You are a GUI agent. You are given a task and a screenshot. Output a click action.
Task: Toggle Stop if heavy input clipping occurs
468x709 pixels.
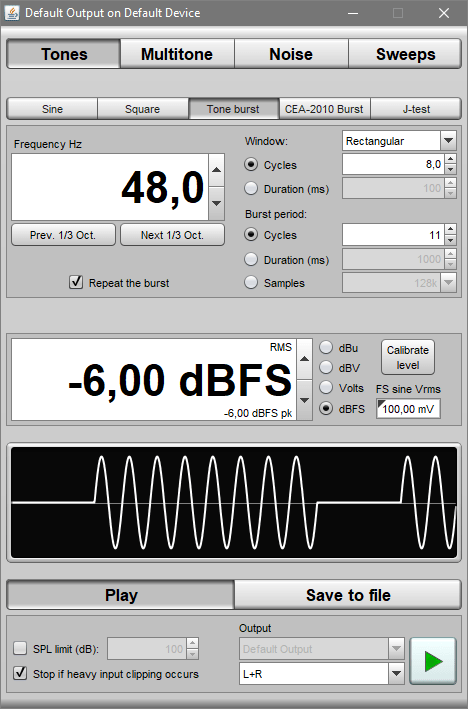coord(20,673)
